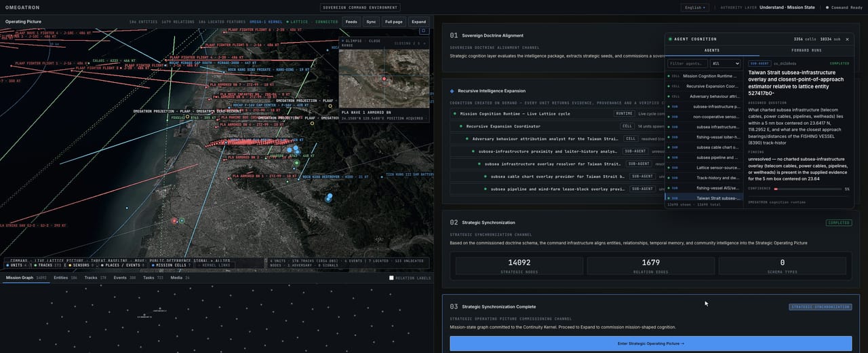Viewport: 868px width, 353px height.
Task: Expand Mission Cognition Runtime – Live Lattice cycle row
Action: point(557,113)
